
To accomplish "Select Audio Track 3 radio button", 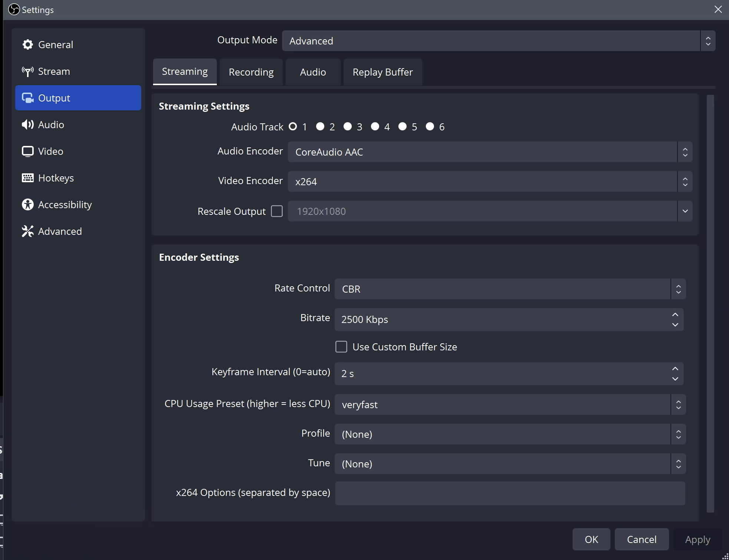I will (347, 126).
